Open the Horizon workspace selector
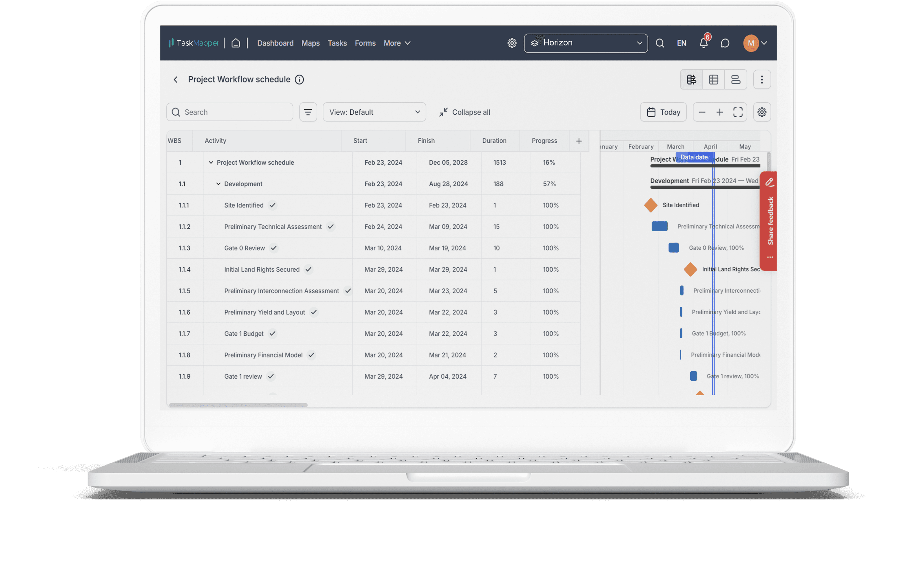Viewport: 924px width, 562px height. [x=585, y=43]
